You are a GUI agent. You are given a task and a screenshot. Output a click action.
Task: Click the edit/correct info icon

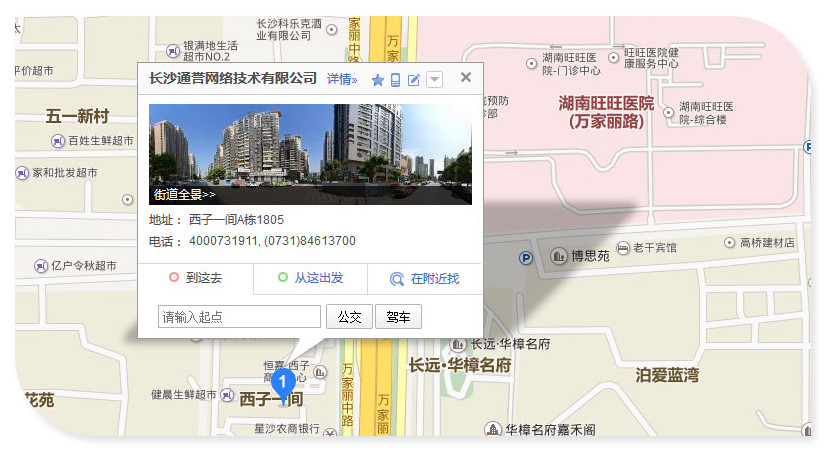pos(414,80)
